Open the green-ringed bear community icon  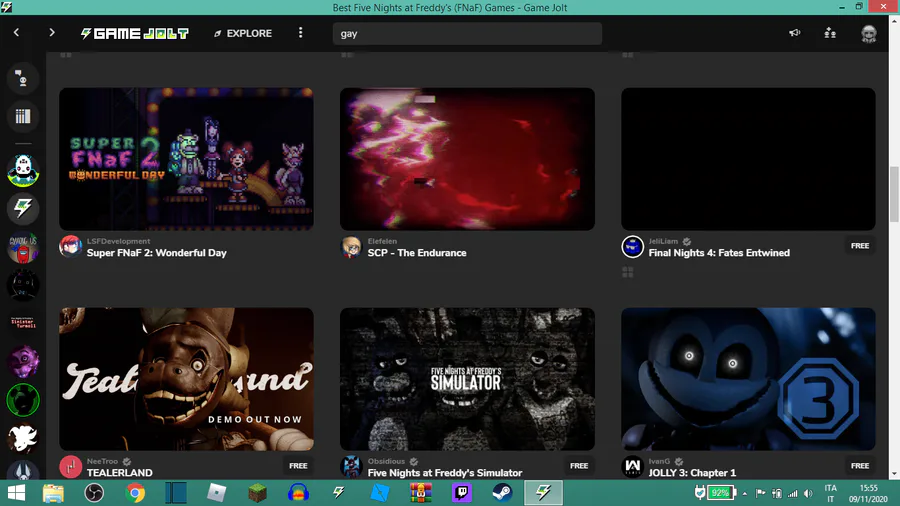23,400
